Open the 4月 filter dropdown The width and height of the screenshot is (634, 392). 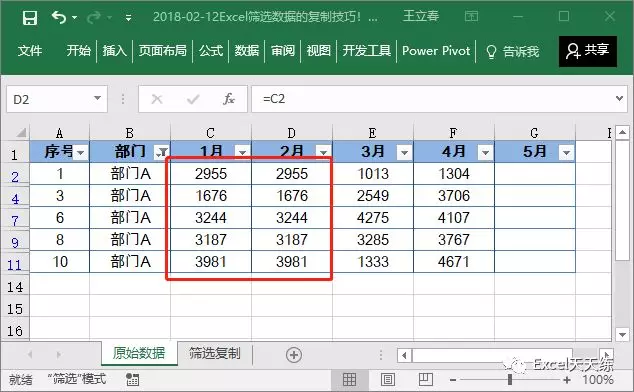(x=485, y=153)
